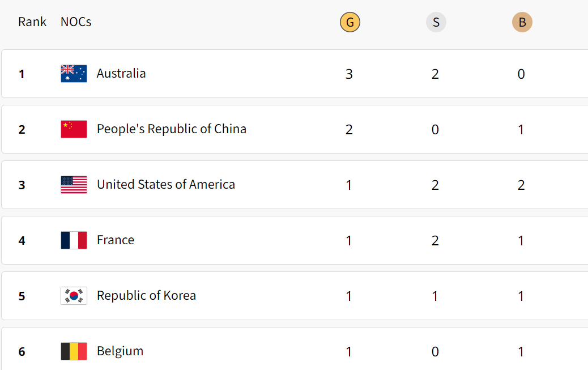Click the Australia flag icon
This screenshot has height=370, width=588.
[x=74, y=74]
